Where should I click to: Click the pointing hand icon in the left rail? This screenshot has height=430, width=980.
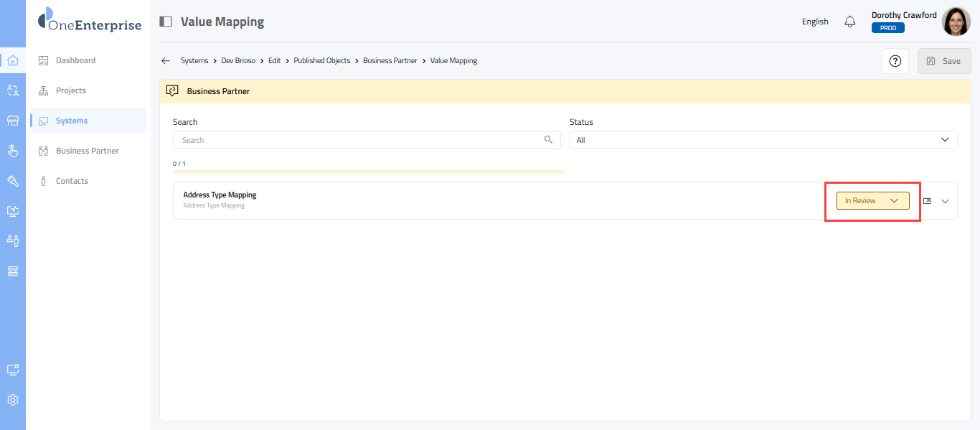pos(13,150)
